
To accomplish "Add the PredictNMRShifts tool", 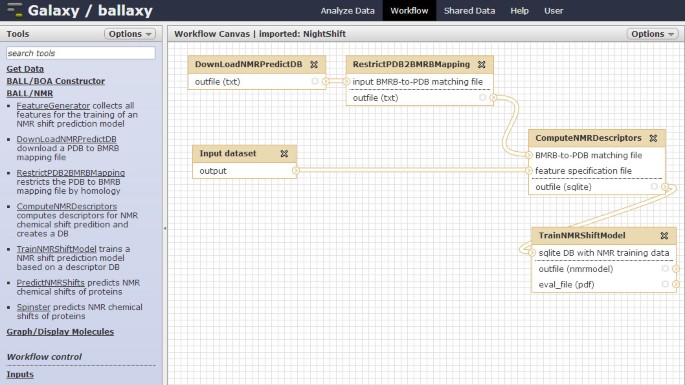I will tap(51, 283).
